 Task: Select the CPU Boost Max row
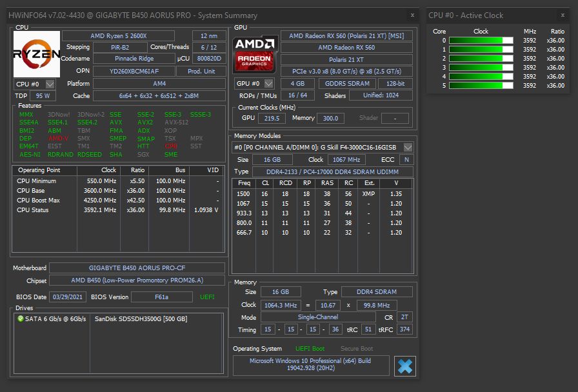pos(118,200)
